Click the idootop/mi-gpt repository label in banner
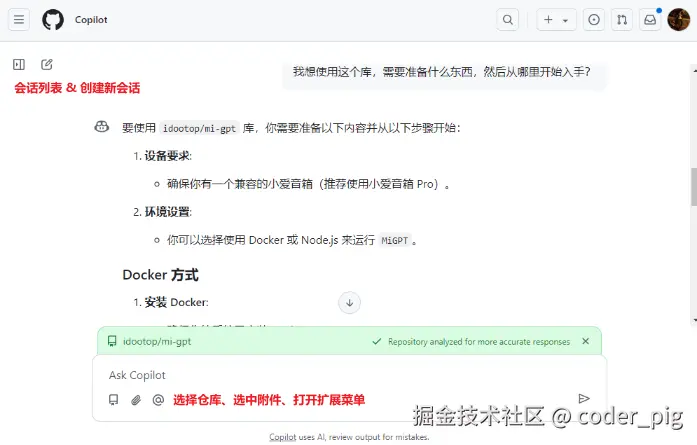This screenshot has height=445, width=697. pyautogui.click(x=157, y=341)
